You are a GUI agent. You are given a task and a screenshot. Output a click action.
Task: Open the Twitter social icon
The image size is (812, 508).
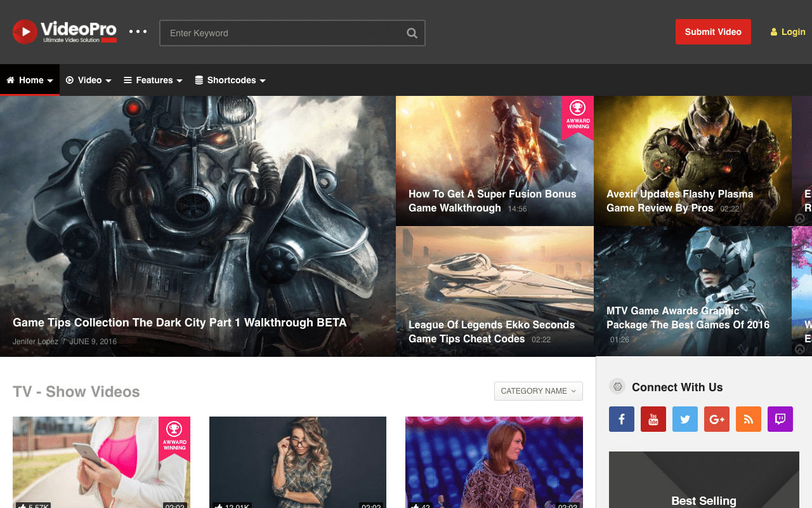tap(685, 419)
